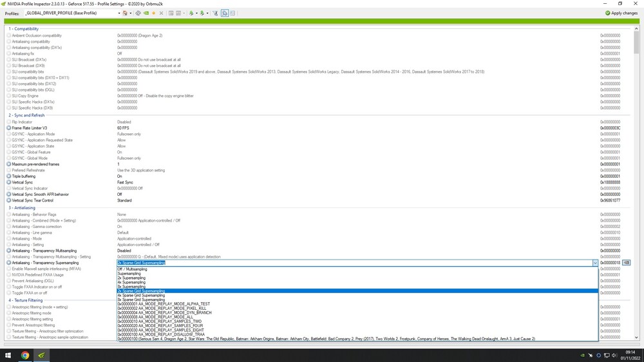644x362 pixels.
Task: Collapse the '4 - Texture Filtering' group
Action: tap(26, 300)
